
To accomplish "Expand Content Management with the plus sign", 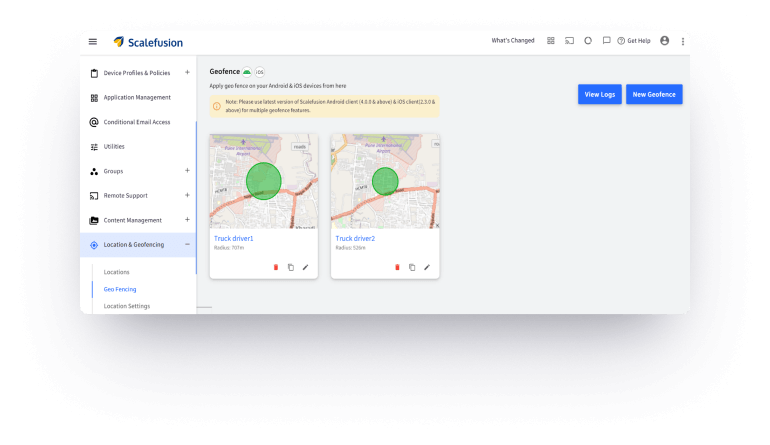I will (187, 220).
